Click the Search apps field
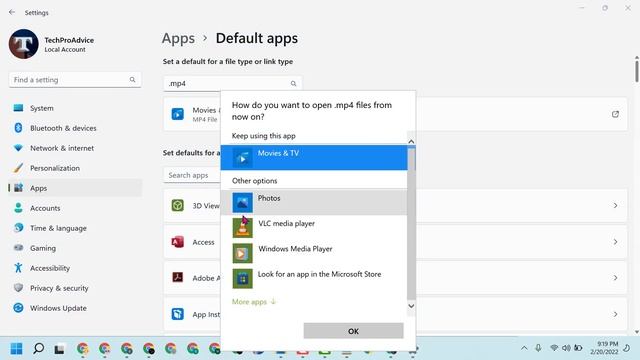The image size is (640, 360). (192, 175)
